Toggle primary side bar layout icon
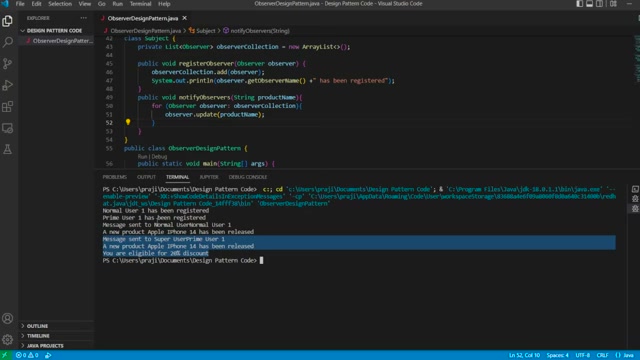 (580, 4)
